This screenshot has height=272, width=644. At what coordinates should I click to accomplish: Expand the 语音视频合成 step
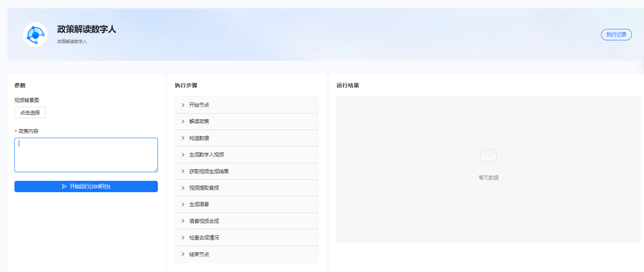tap(204, 221)
